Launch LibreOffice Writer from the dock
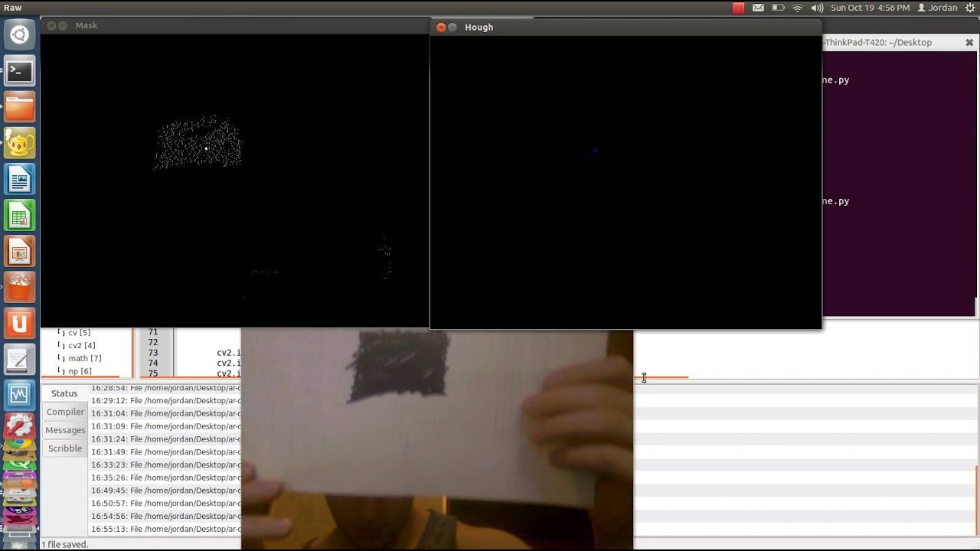The width and height of the screenshot is (980, 551). tap(19, 180)
